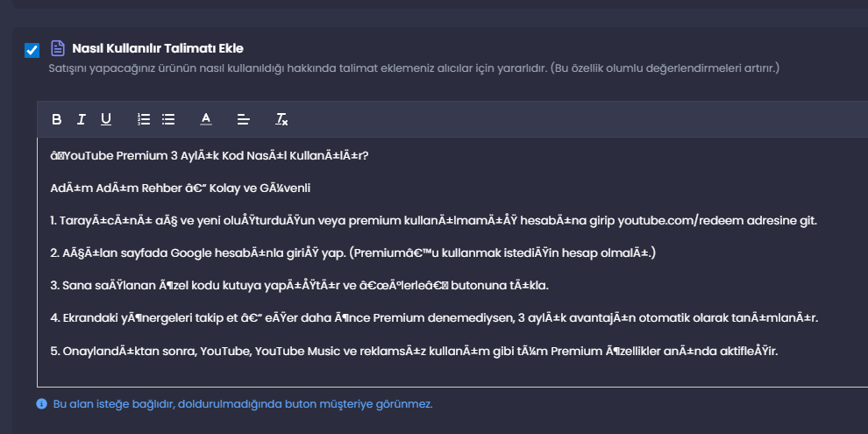Click step 3 line about özel kodu
The image size is (868, 434).
coord(299,286)
